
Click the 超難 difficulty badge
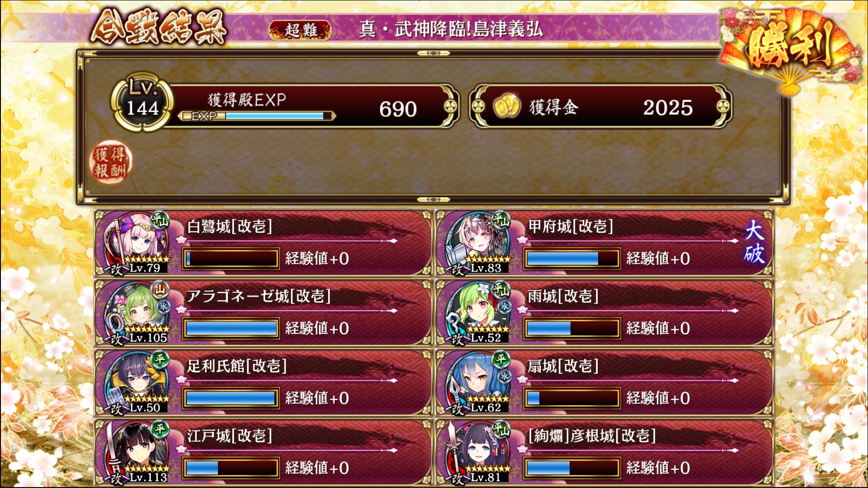[x=300, y=30]
